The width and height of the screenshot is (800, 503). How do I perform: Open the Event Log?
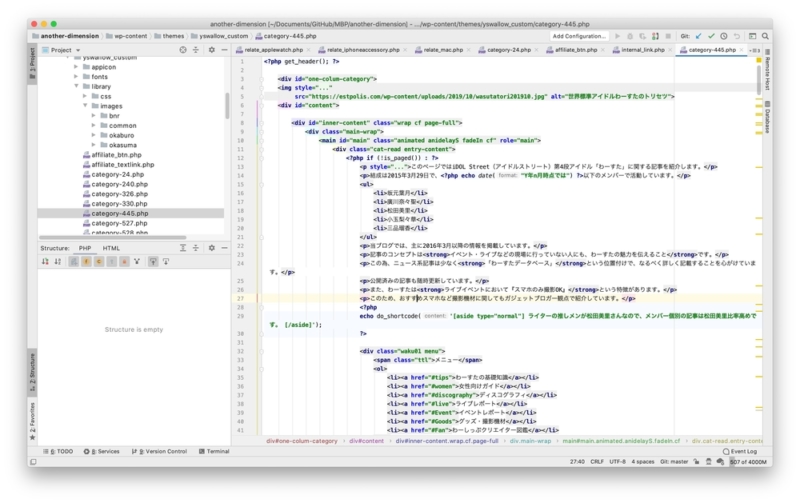pos(740,451)
